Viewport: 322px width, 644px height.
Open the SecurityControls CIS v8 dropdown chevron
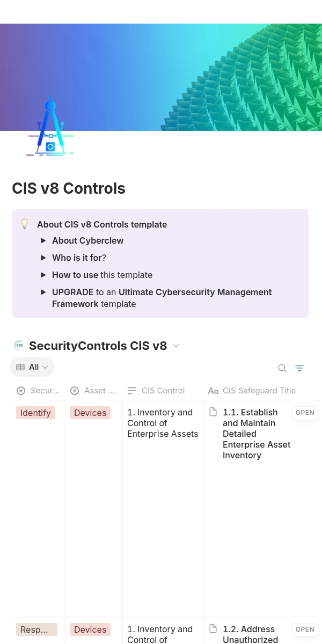point(176,346)
